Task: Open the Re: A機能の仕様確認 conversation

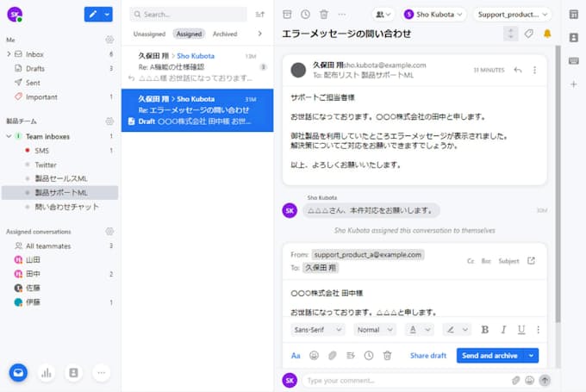Action: click(x=197, y=67)
